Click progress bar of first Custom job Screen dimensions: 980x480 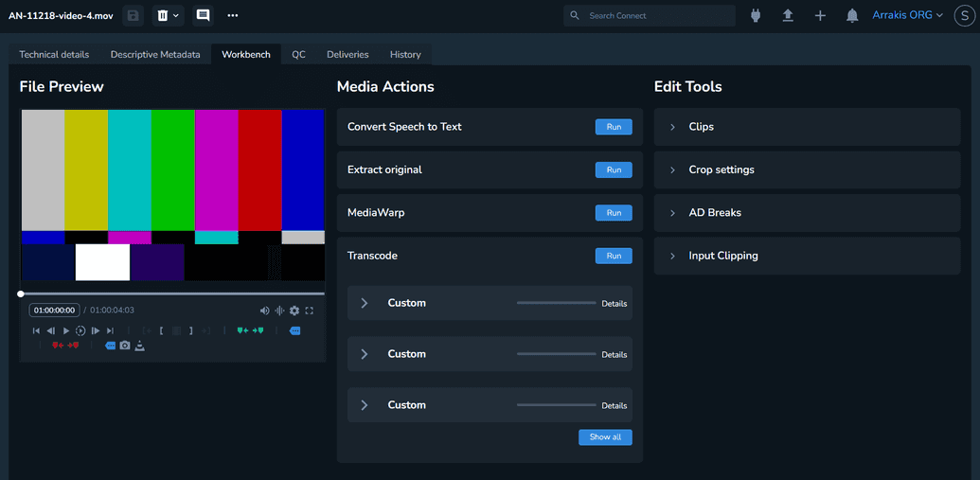556,303
